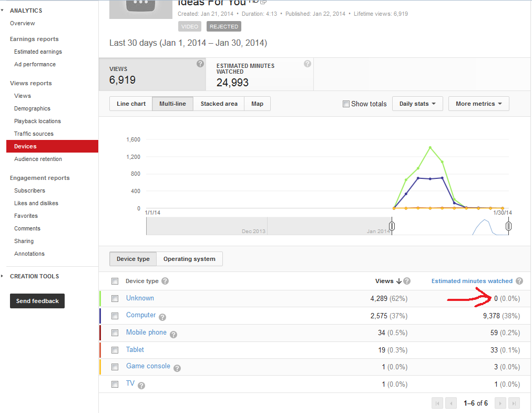Go to first page of device table
Screen dimensions: 532x413
[437, 403]
